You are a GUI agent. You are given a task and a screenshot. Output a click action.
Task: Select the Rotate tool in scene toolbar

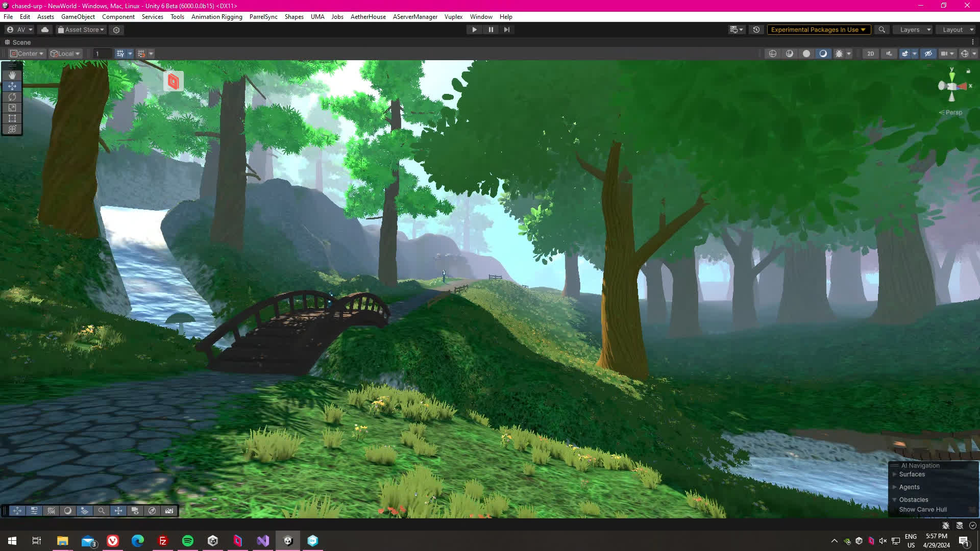click(12, 97)
